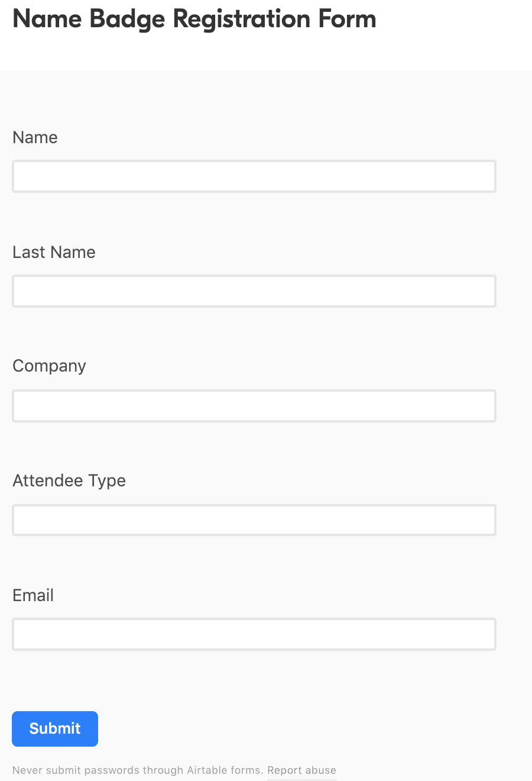Click the Name field label
532x781 pixels.
35,137
